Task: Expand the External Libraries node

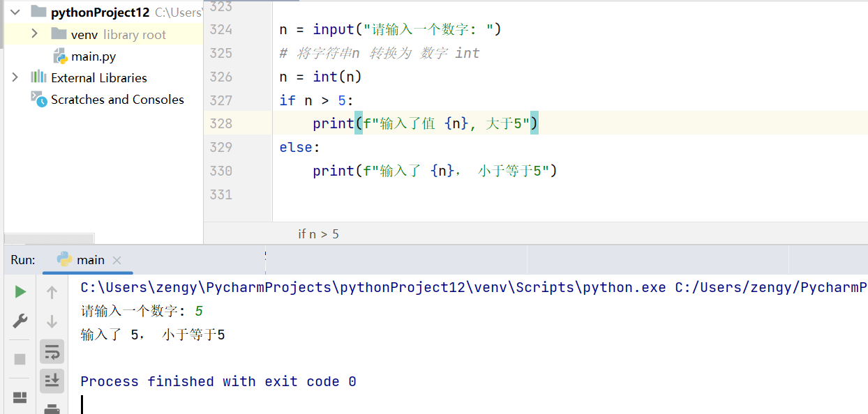Action: [15, 77]
